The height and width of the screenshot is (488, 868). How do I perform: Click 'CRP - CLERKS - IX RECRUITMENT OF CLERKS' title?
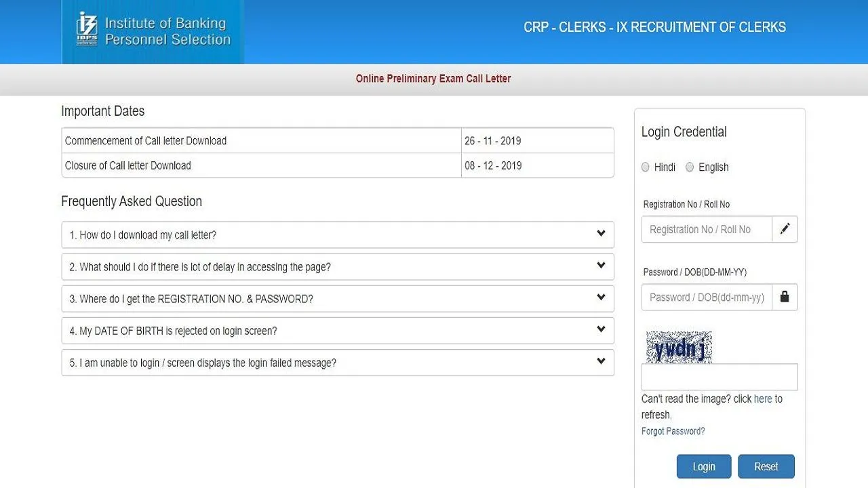654,27
